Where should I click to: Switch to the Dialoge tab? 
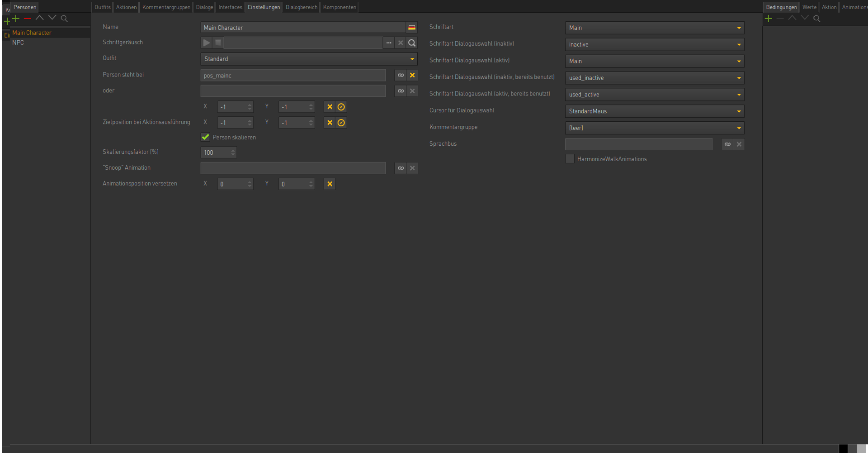pyautogui.click(x=204, y=7)
